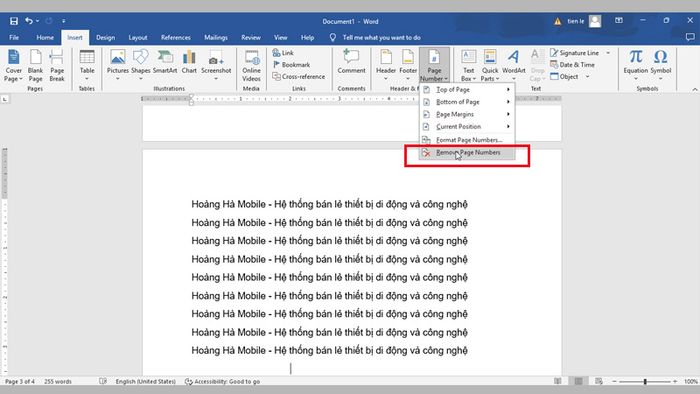Insert a Cross-reference
The image size is (700, 394).
click(299, 77)
